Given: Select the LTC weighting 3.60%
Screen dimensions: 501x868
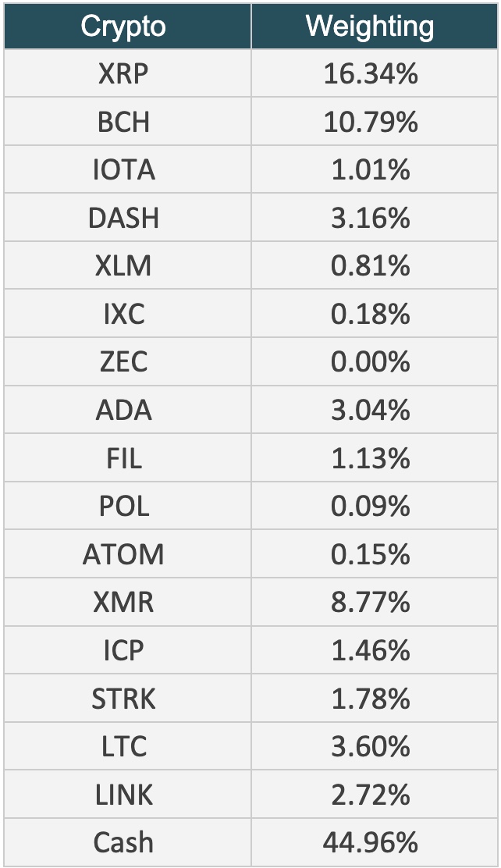Looking at the screenshot, I should pyautogui.click(x=371, y=747).
